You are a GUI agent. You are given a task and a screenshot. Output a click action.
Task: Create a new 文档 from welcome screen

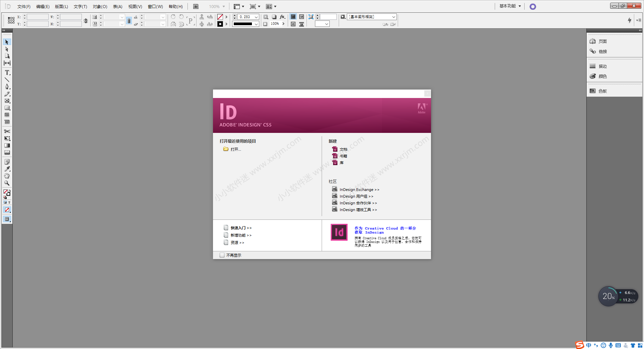343,149
